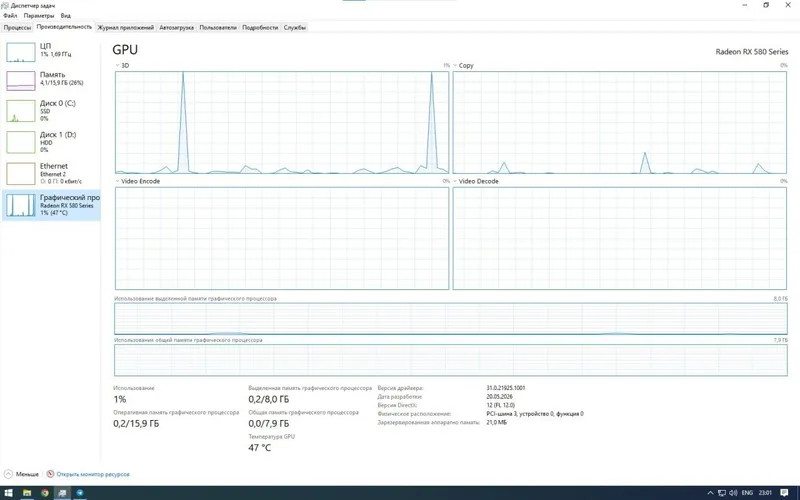Screen dimensions: 800x500
Task: Open the Файл menu
Action: click(x=10, y=16)
